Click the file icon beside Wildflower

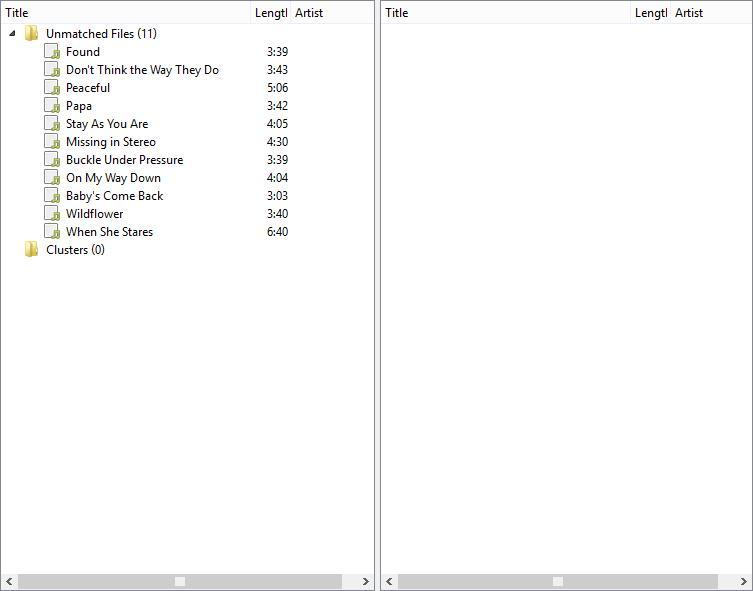(x=52, y=214)
